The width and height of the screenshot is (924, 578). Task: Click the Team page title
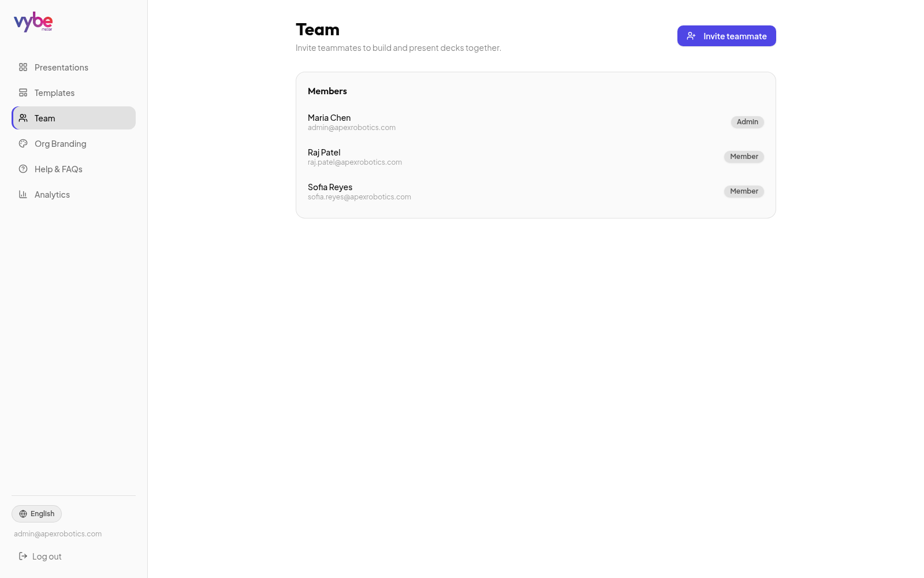[x=318, y=29]
